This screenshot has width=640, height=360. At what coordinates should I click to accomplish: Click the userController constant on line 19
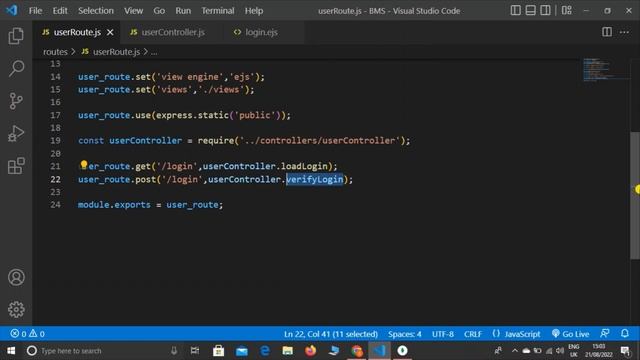click(x=145, y=140)
